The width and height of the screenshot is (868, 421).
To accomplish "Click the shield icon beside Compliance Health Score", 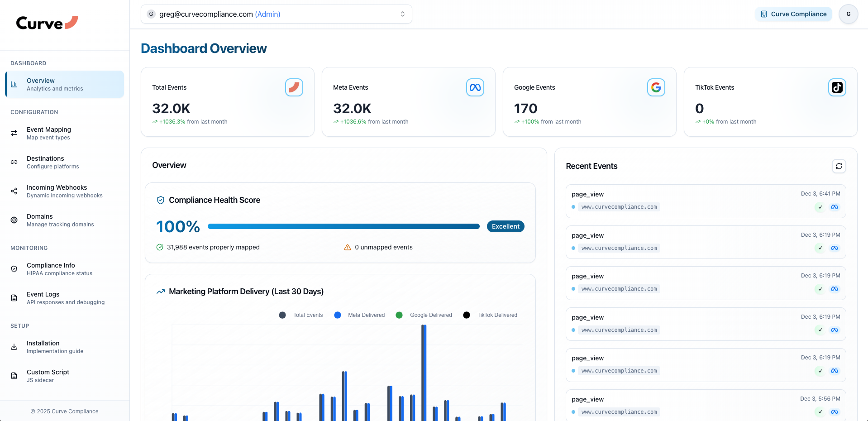I will (x=160, y=200).
